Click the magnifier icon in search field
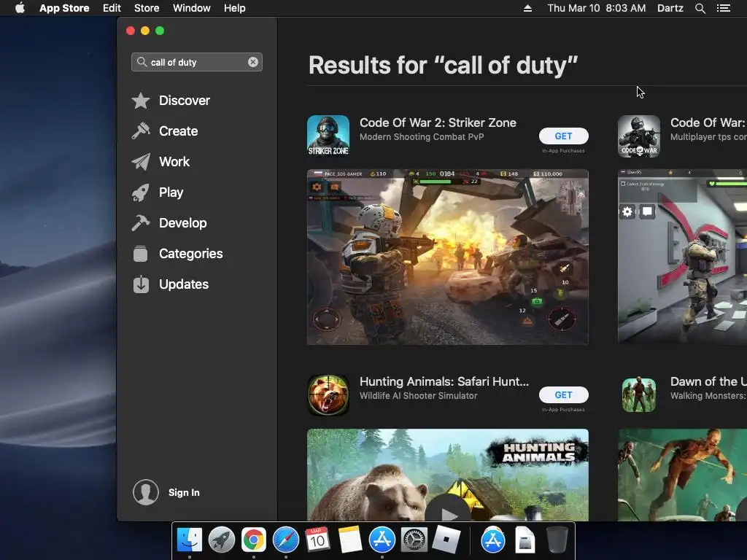Viewport: 747px width, 560px height. 142,62
